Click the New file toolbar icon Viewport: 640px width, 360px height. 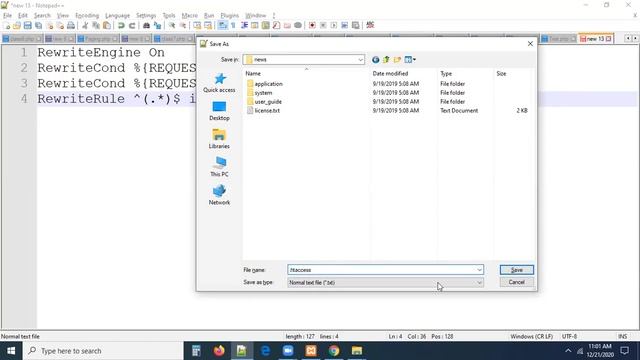6,25
